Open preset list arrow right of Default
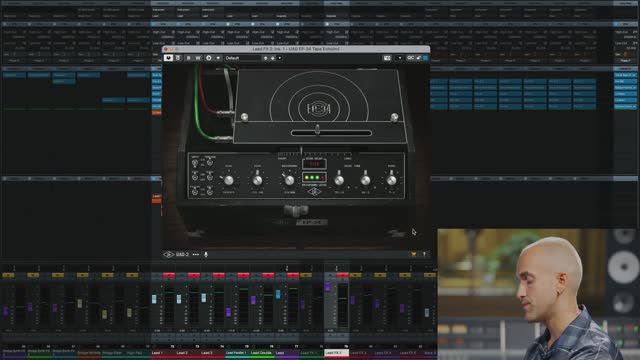Viewport: 640px width, 360px height. pyautogui.click(x=280, y=58)
